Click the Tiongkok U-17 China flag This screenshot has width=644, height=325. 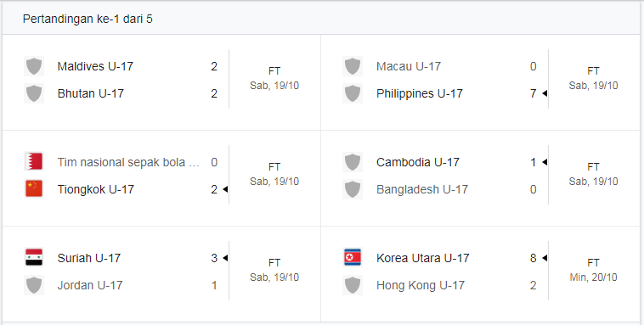tap(34, 189)
